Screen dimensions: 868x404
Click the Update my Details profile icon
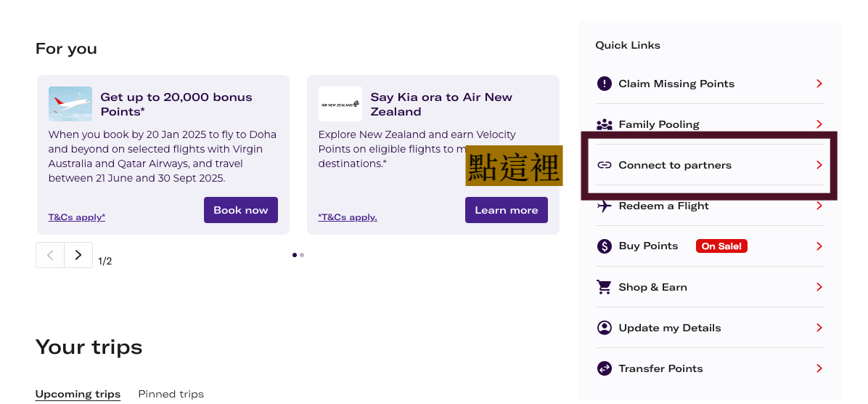(604, 328)
